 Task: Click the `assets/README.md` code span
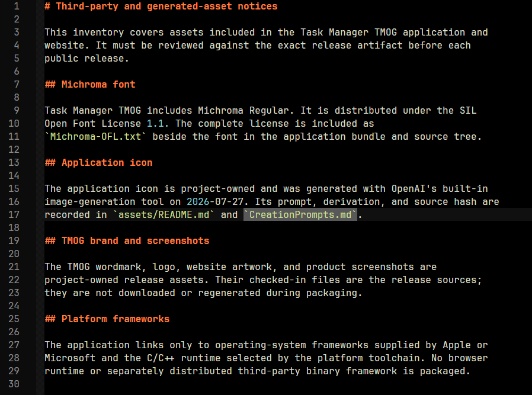pos(164,214)
